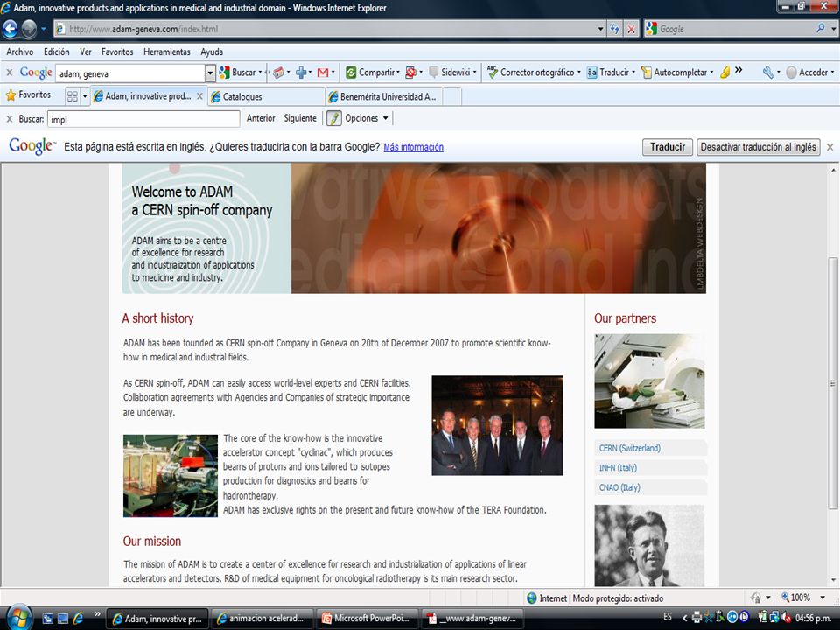The width and height of the screenshot is (840, 630).
Task: Open the Google toolbar search box dropdown
Action: [x=210, y=73]
